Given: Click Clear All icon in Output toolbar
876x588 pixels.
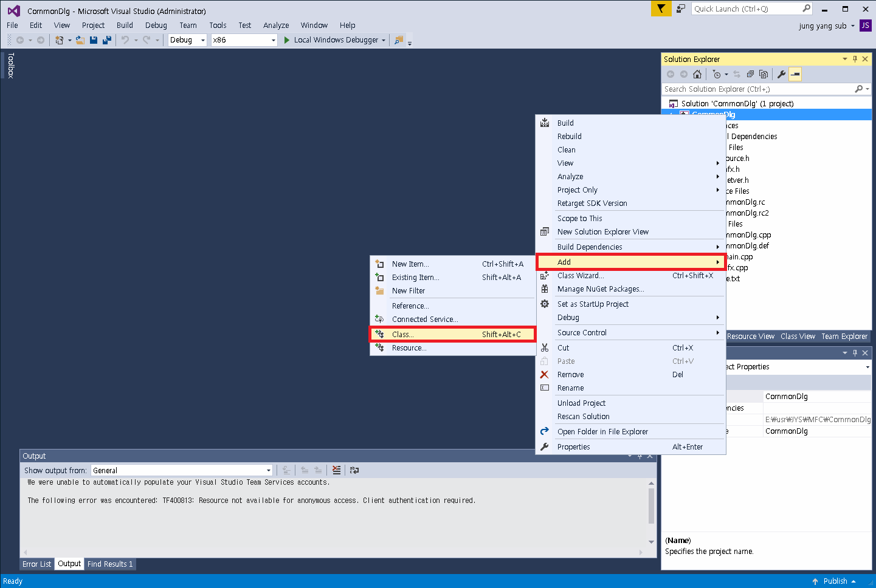Looking at the screenshot, I should (x=336, y=470).
